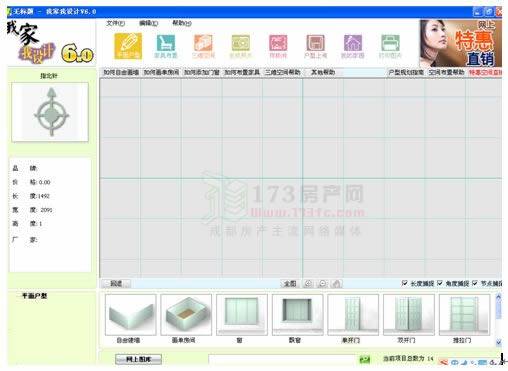Open the teal chair furniture layout tool
This screenshot has height=371, width=508.
click(166, 46)
